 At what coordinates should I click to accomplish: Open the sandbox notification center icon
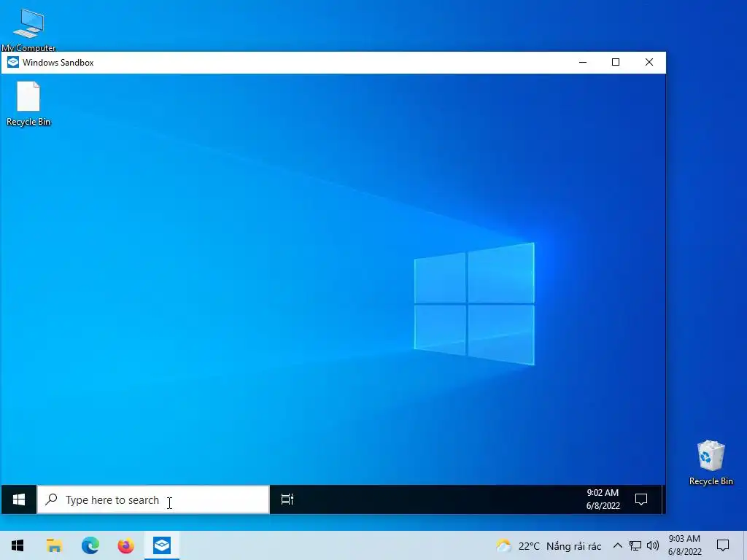click(641, 499)
